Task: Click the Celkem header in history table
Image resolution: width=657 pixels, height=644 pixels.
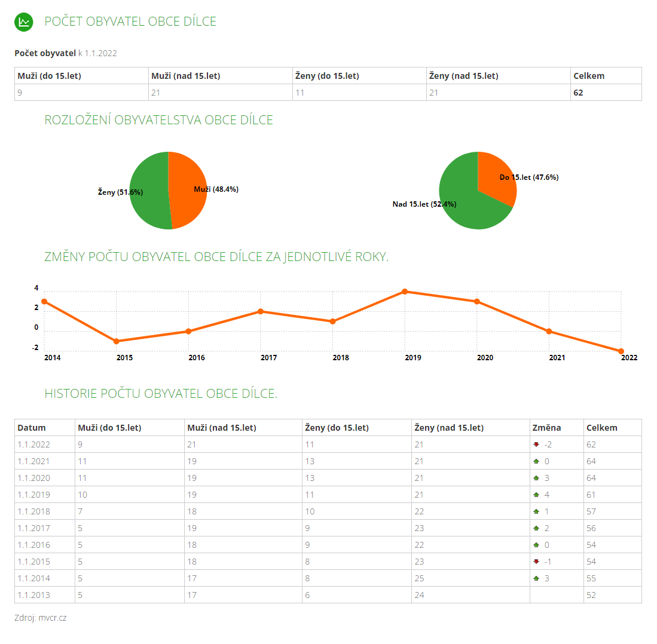Action: [602, 428]
